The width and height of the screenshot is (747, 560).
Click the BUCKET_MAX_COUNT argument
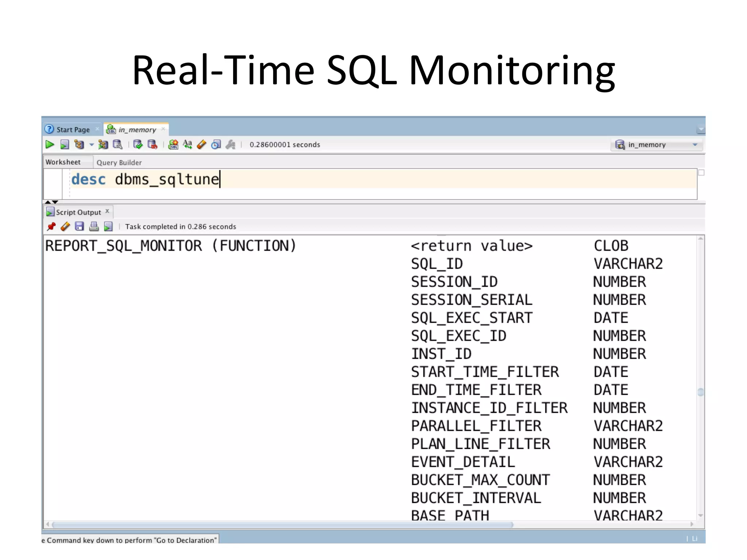(480, 480)
